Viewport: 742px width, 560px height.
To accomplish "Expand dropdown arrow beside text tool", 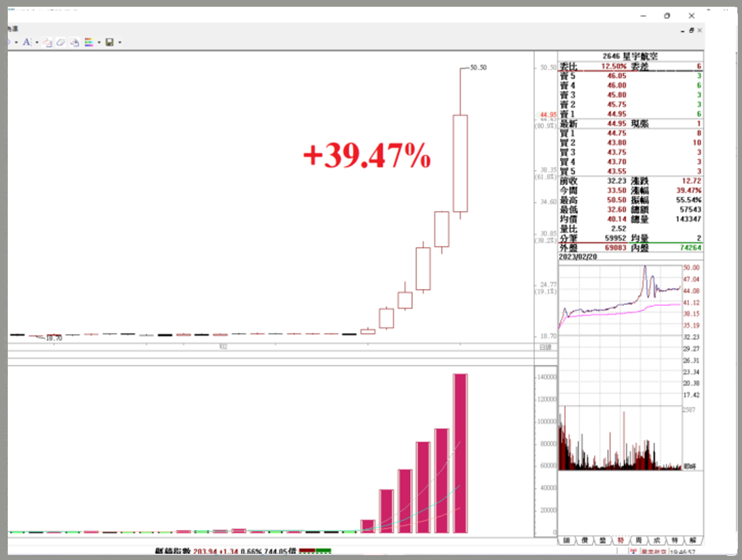I will point(37,43).
